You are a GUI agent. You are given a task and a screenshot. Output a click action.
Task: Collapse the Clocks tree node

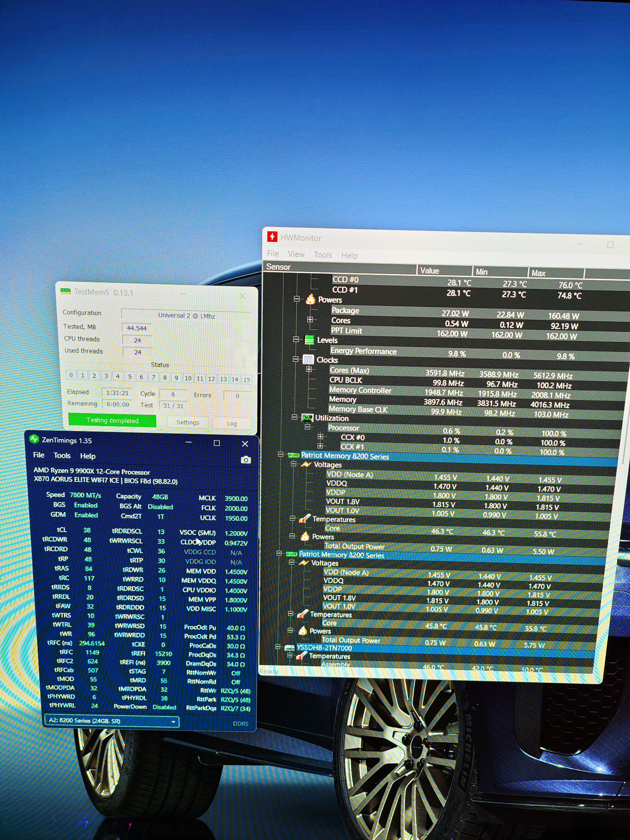[x=296, y=359]
